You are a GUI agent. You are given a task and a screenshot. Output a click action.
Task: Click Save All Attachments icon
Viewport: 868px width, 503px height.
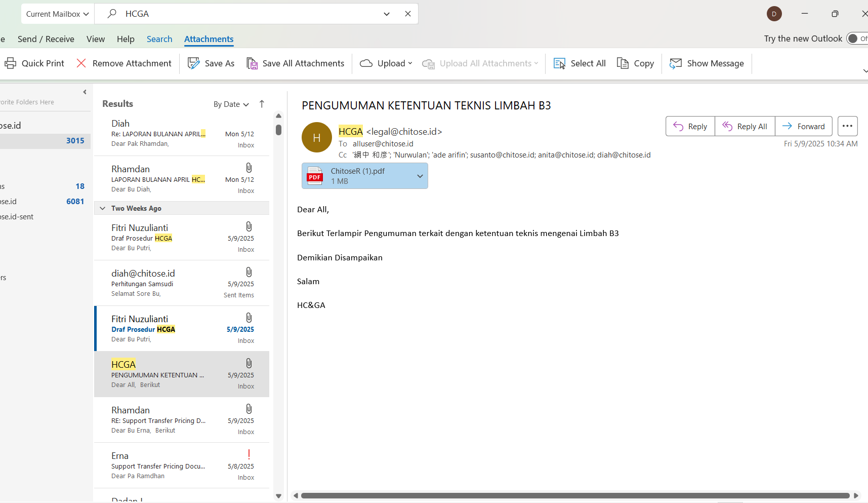coord(252,63)
